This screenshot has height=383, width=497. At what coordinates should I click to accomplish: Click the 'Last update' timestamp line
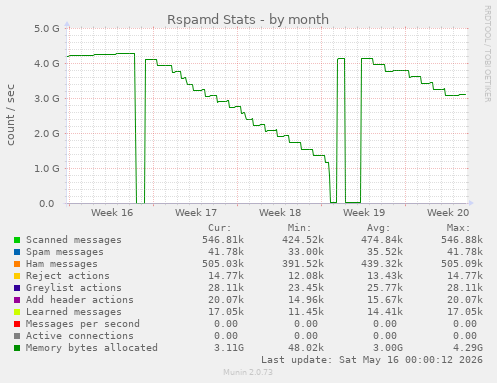coord(372,360)
